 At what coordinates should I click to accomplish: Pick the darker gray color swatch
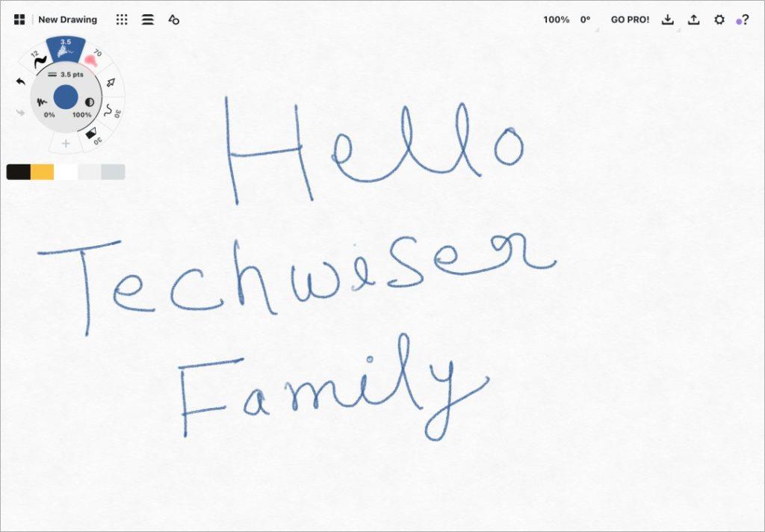click(114, 172)
